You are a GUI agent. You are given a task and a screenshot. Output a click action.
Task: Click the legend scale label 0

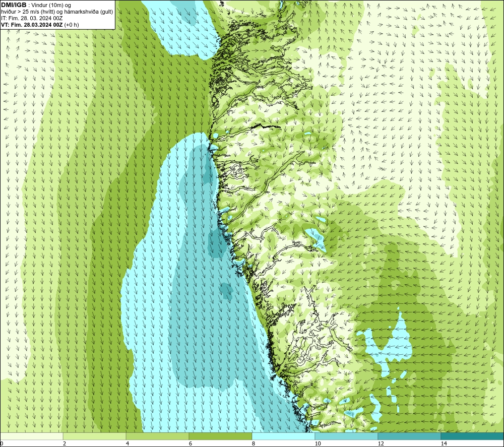pos(2,443)
